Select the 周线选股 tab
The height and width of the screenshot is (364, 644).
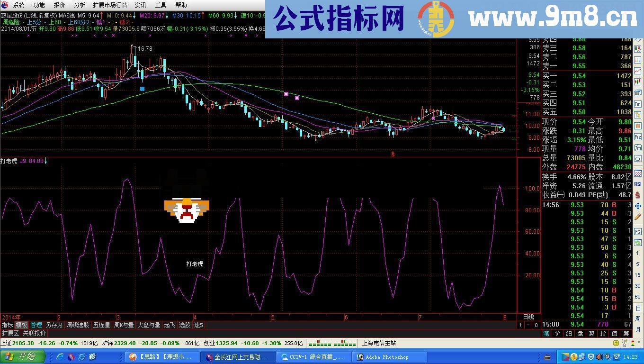[x=78, y=325]
